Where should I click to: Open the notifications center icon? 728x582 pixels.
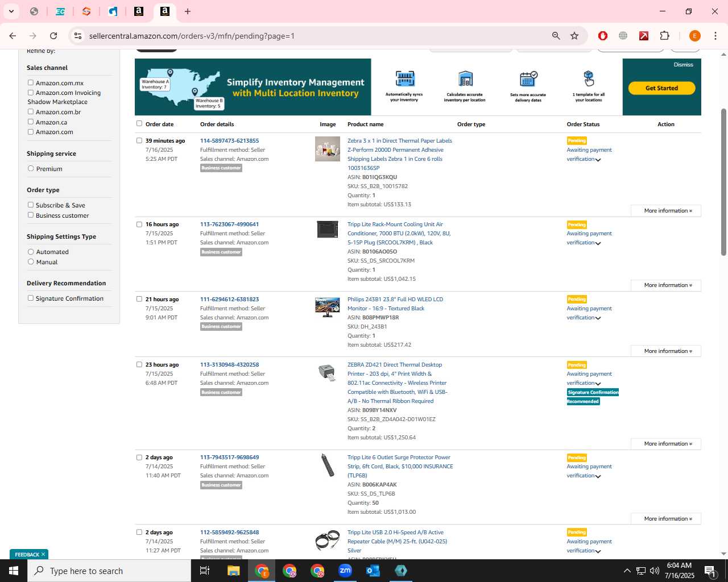pyautogui.click(x=710, y=571)
